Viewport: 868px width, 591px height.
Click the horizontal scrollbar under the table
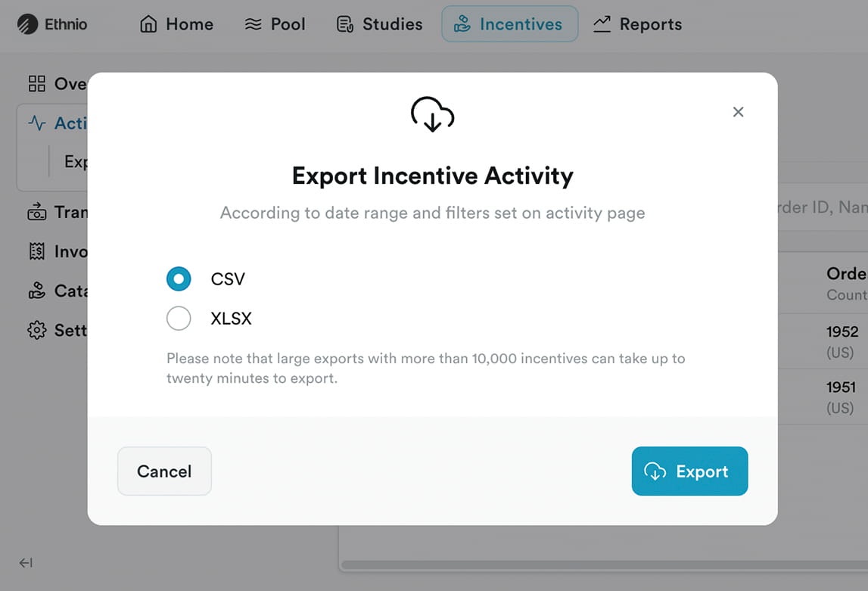click(605, 565)
